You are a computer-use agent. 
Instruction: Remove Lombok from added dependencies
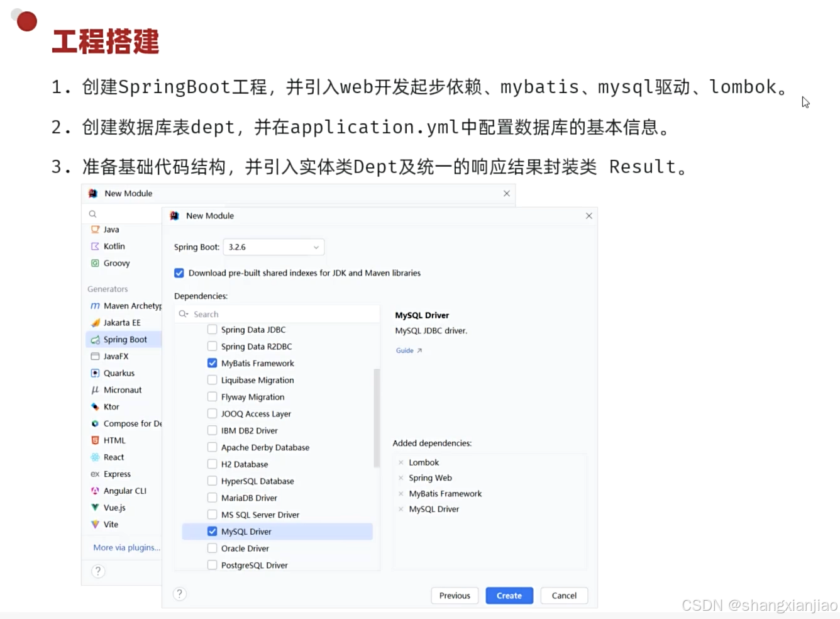pyautogui.click(x=401, y=462)
